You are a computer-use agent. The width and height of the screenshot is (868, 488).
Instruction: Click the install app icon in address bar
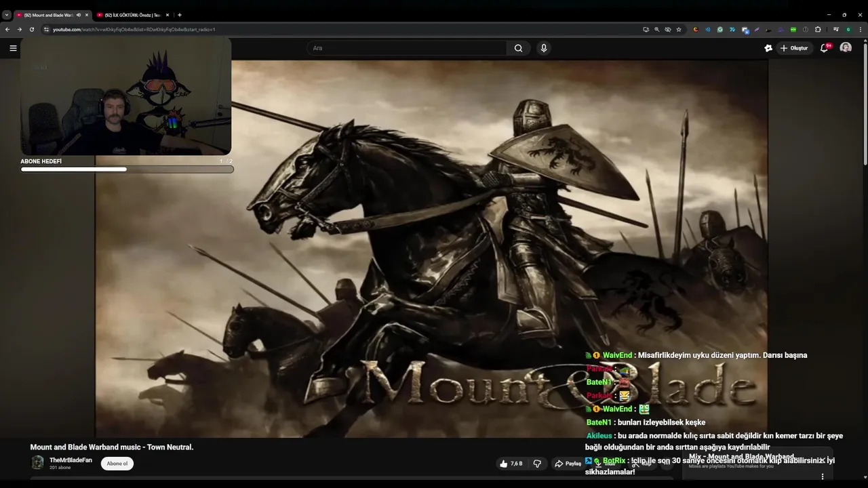[x=646, y=29]
